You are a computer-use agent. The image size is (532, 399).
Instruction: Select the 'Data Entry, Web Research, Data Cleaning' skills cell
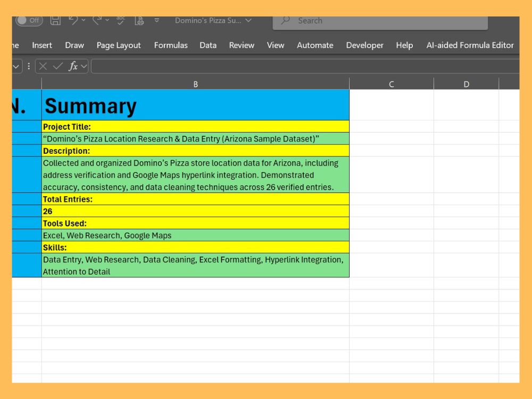pos(195,265)
